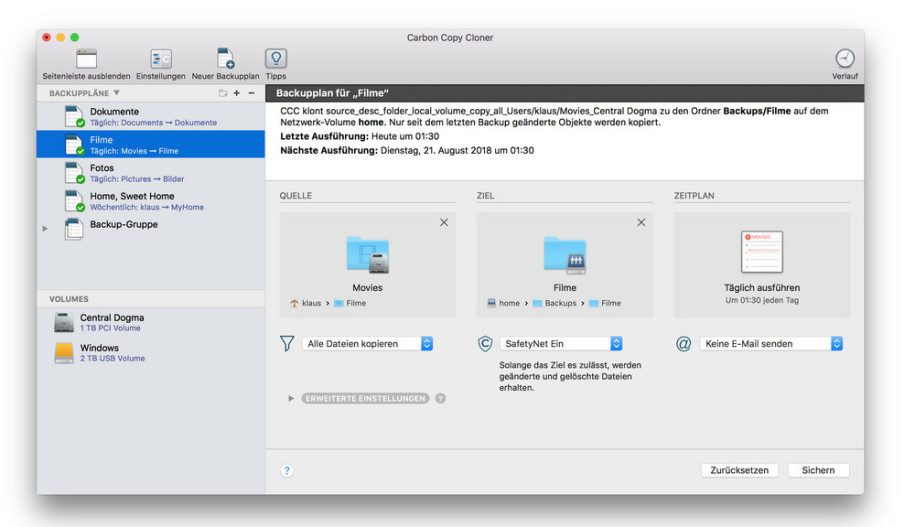The width and height of the screenshot is (915, 527).
Task: Click the '2 TB USB Volume' text
Action: point(113,359)
